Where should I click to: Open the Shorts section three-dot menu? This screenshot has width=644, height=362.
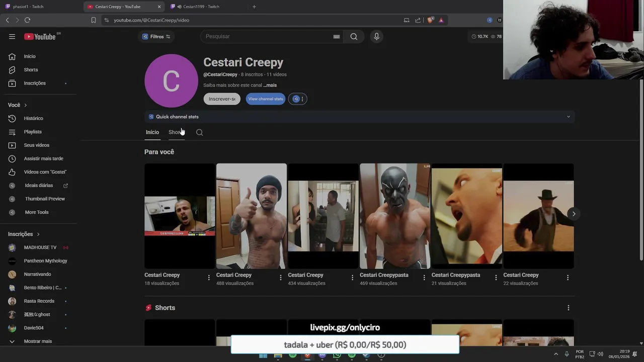pos(569,308)
